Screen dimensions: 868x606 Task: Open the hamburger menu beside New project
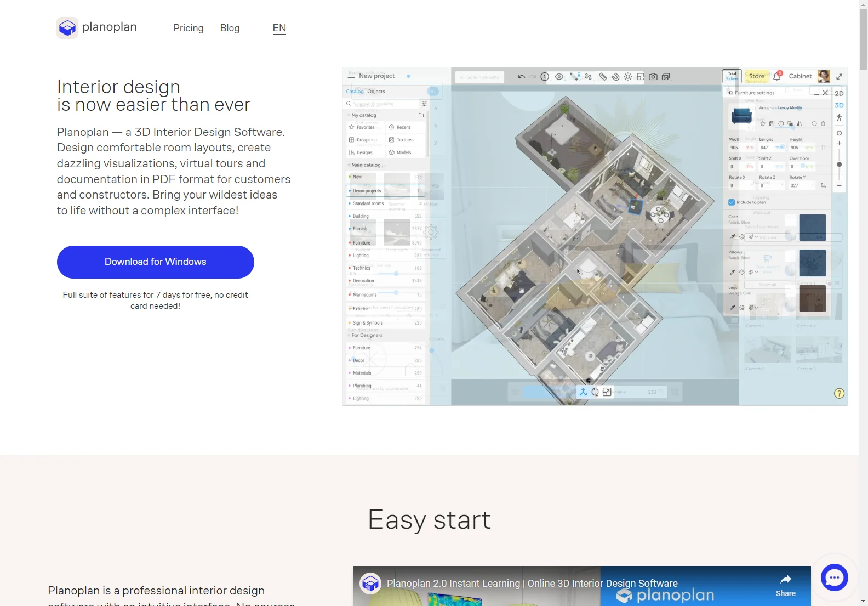pos(351,76)
